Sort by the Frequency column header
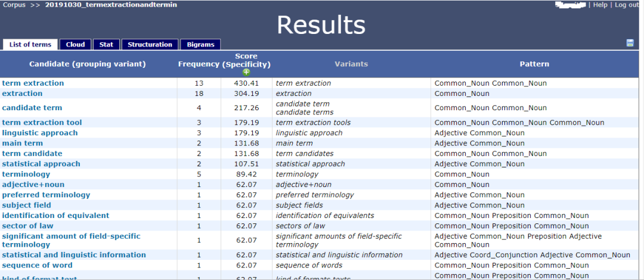This screenshot has height=280, width=644. pyautogui.click(x=199, y=64)
